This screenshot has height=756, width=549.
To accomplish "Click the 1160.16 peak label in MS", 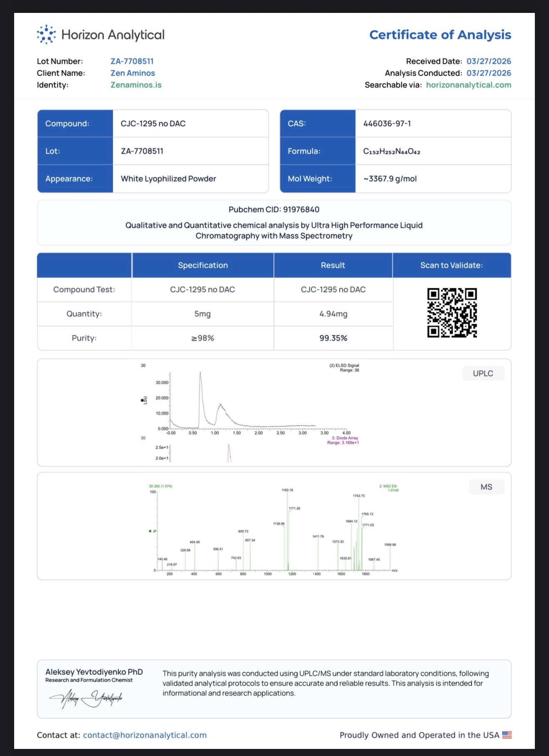I will coord(287,490).
